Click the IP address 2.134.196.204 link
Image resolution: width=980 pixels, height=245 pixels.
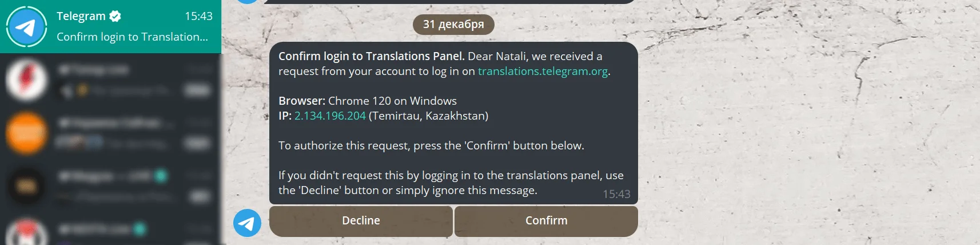point(330,116)
